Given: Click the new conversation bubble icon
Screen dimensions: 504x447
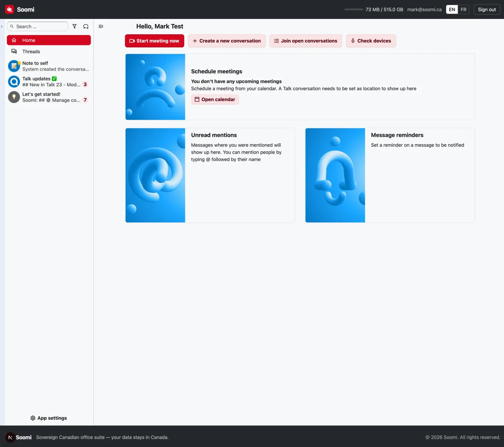Looking at the screenshot, I should [x=86, y=26].
